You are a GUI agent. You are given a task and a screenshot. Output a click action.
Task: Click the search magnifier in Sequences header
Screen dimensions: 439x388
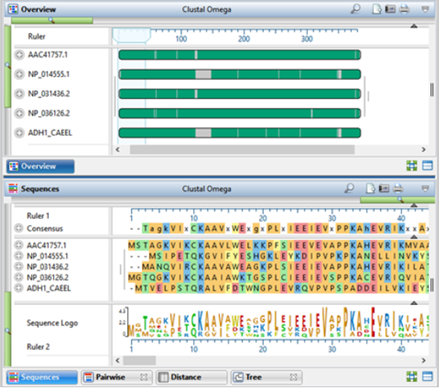349,188
